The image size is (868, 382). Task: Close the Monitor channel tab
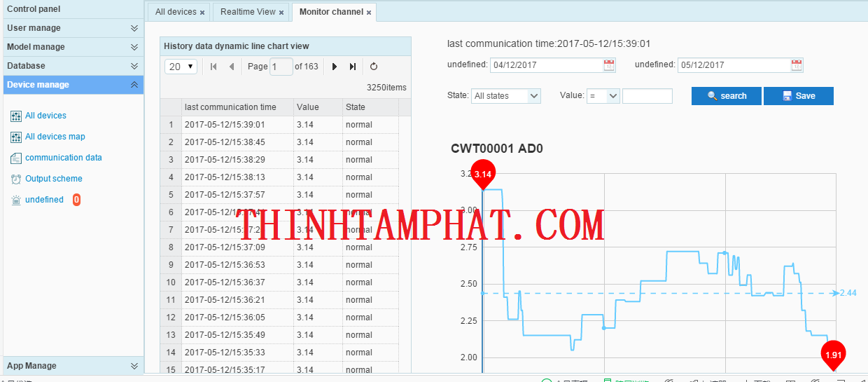[369, 13]
